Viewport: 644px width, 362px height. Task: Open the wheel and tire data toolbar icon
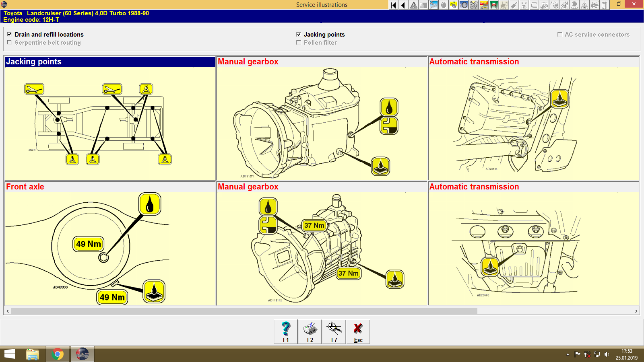point(463,5)
